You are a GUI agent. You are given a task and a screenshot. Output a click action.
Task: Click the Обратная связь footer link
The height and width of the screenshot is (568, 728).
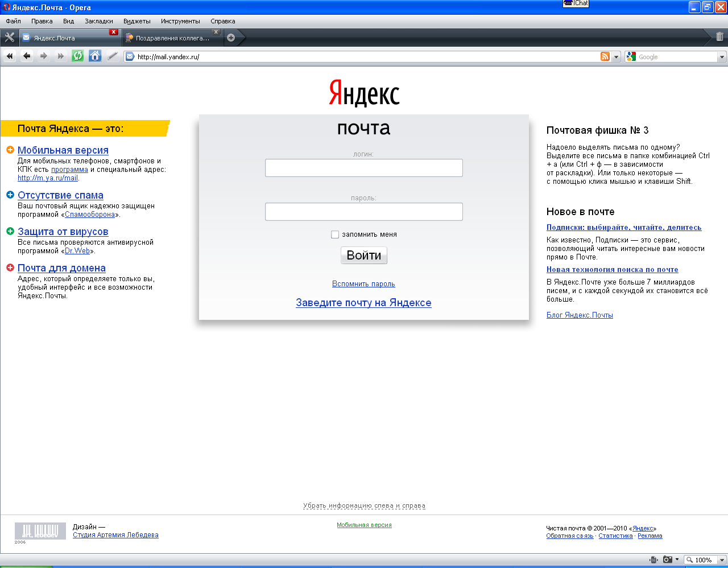click(570, 536)
